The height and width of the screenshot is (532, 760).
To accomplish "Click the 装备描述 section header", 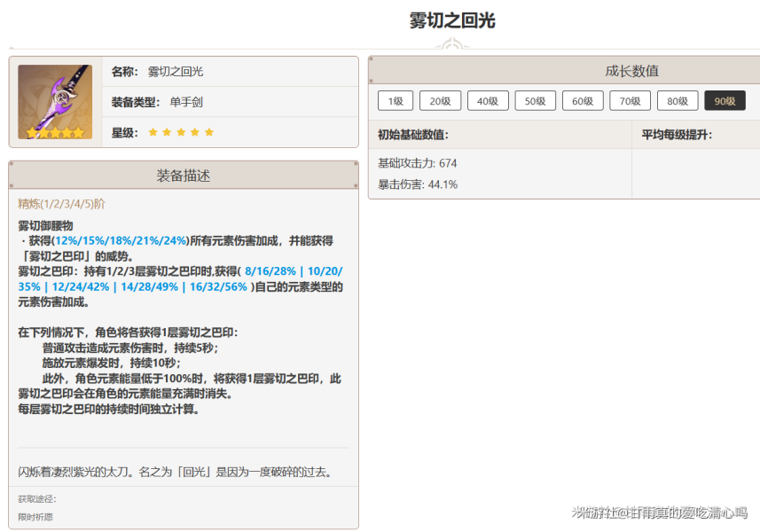I will (184, 176).
